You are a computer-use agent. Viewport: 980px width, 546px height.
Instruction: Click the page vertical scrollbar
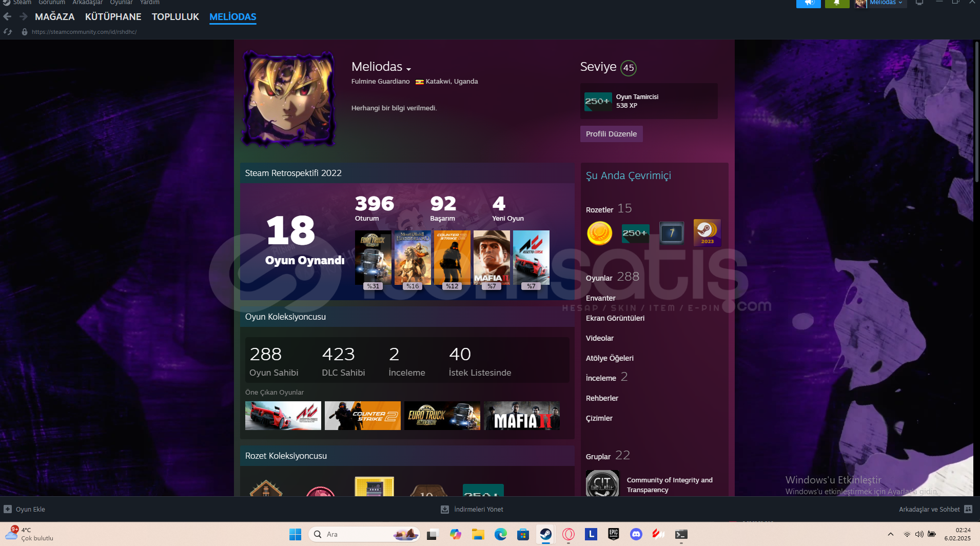[976, 112]
